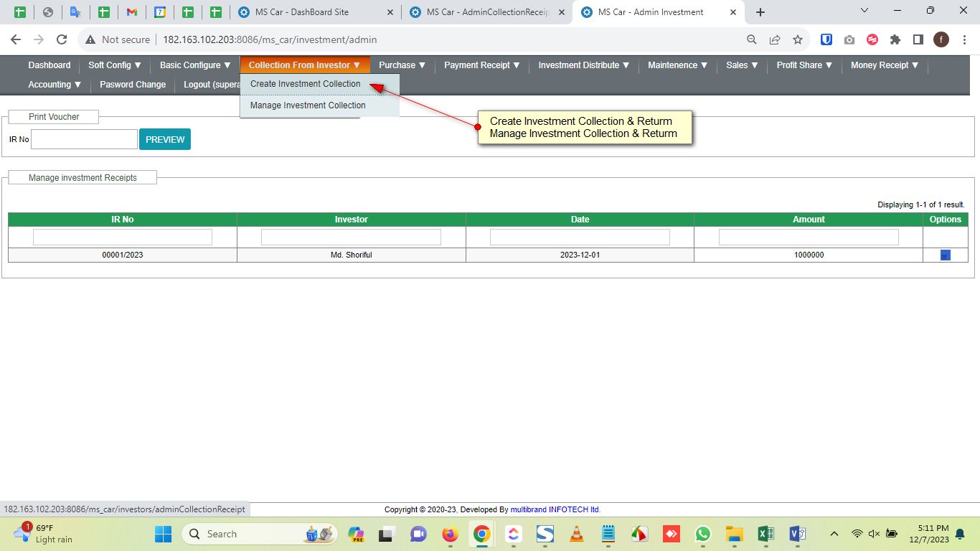
Task: Bookmark this page with the star
Action: click(798, 39)
